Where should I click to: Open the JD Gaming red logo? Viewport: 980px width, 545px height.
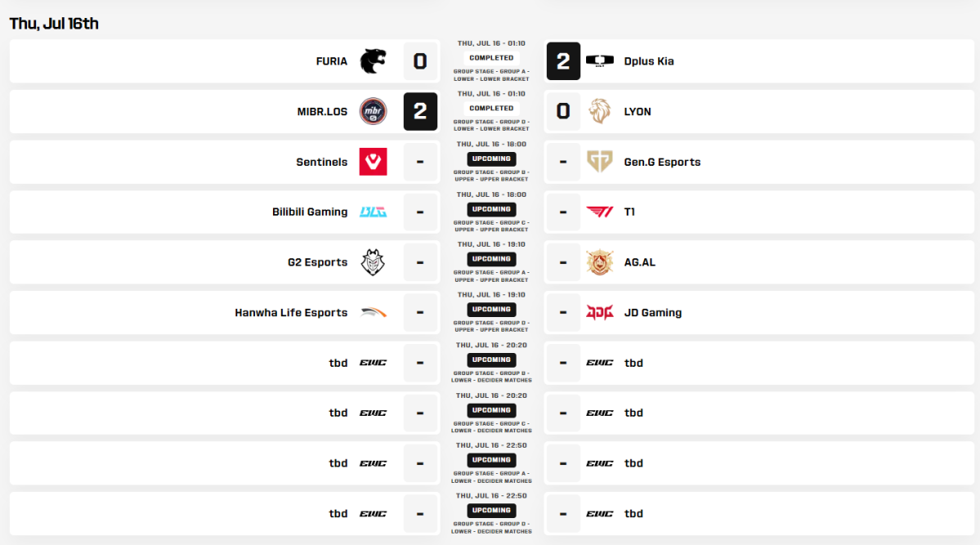pos(599,312)
